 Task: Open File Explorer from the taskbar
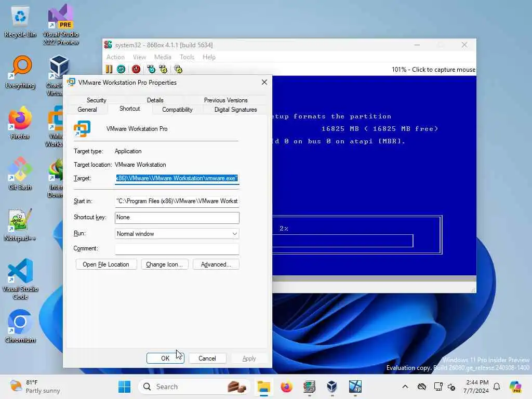263,387
